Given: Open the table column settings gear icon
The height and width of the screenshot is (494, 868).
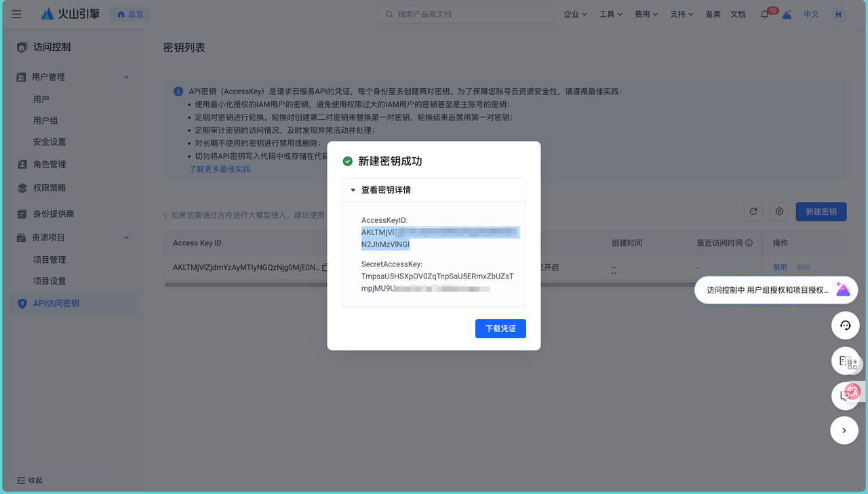Looking at the screenshot, I should pos(778,211).
